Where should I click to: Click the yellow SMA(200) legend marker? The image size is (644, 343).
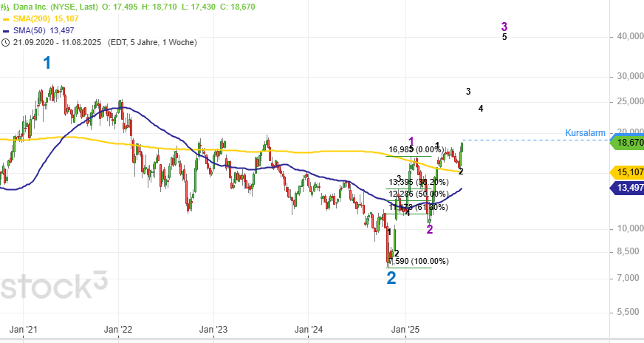click(7, 18)
